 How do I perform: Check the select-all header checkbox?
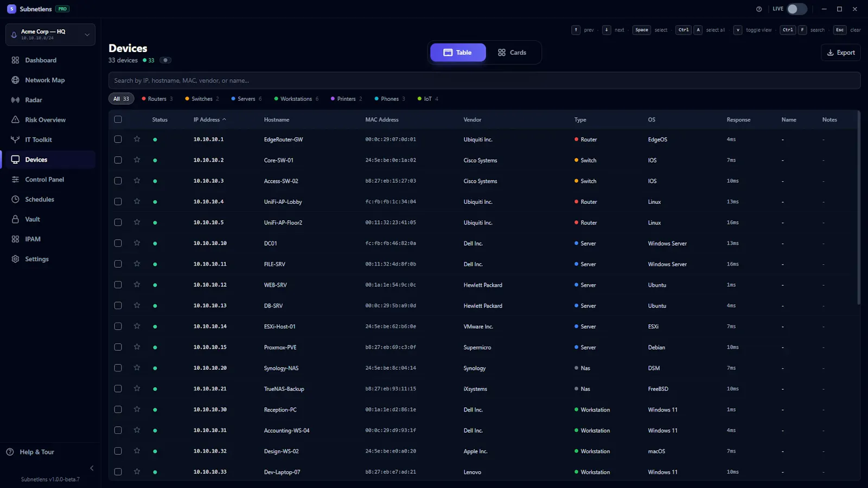pos(118,119)
